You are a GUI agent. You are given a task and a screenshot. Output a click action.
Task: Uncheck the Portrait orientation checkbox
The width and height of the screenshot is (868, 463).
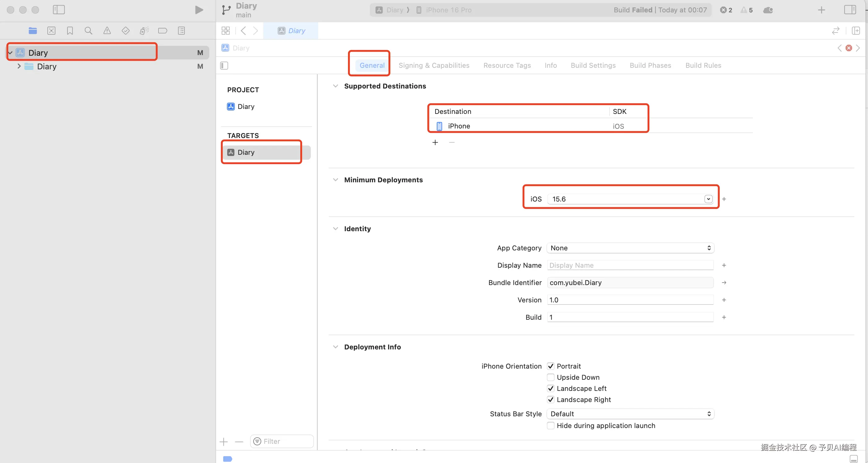click(551, 366)
